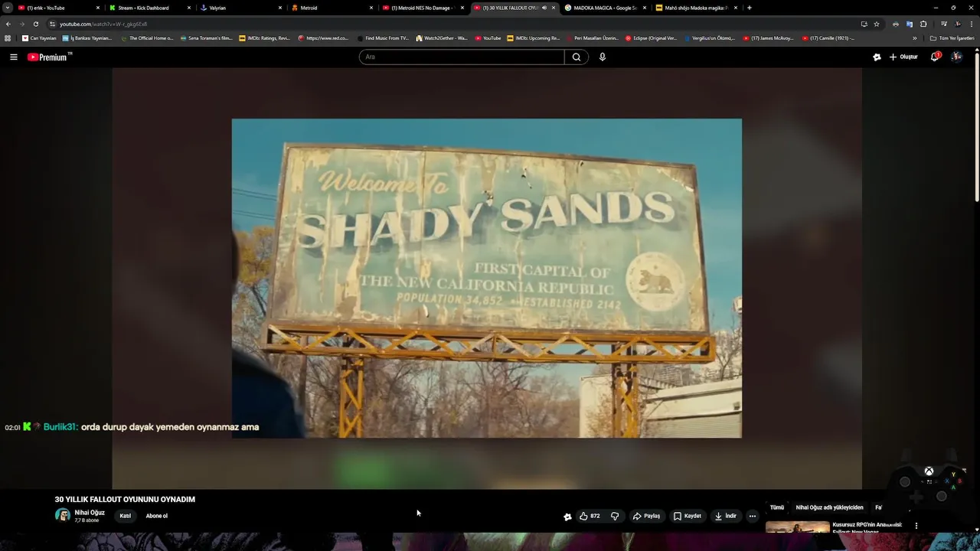Image resolution: width=980 pixels, height=551 pixels.
Task: Download the video with İndir
Action: coord(725,516)
